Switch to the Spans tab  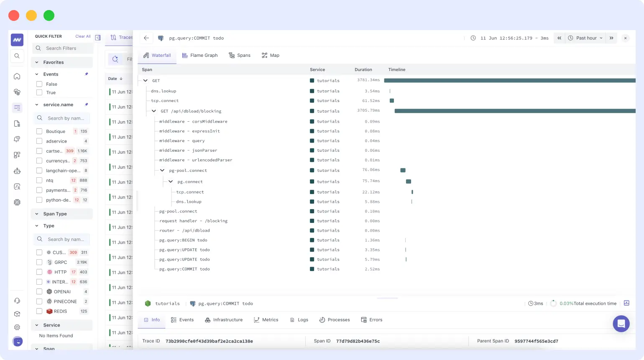tap(240, 55)
